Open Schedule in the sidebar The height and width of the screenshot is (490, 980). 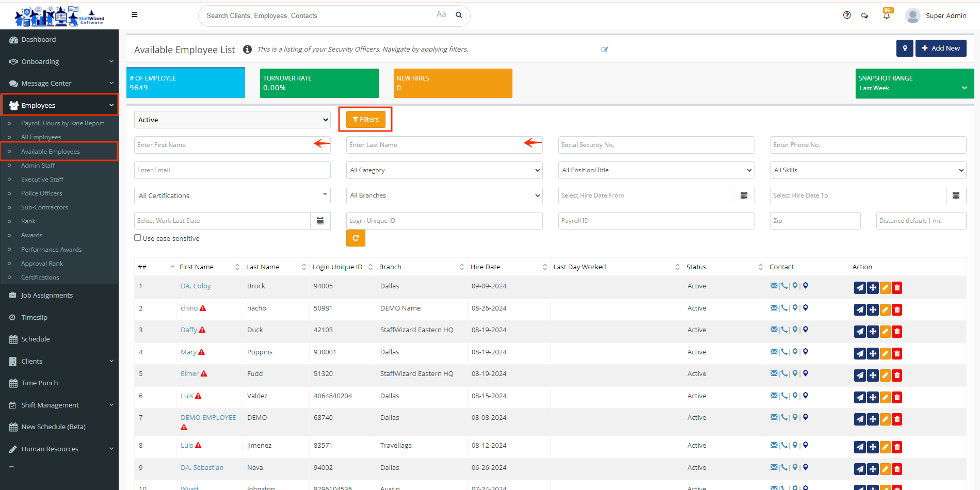[x=59, y=339]
